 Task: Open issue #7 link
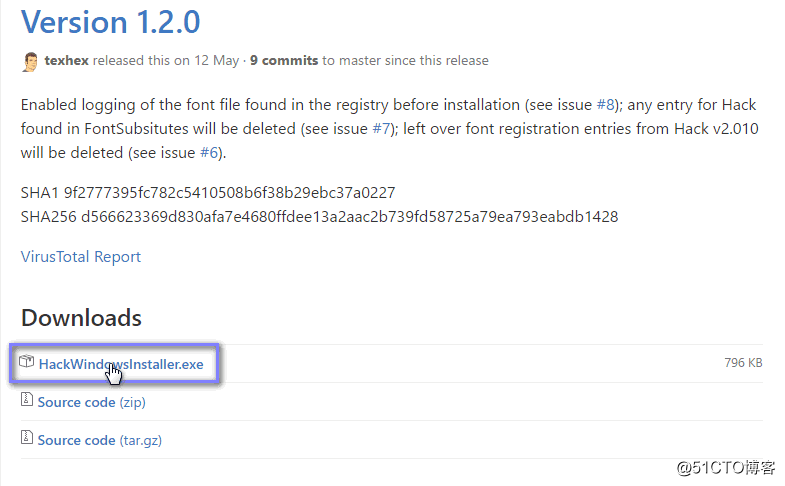pyautogui.click(x=381, y=129)
